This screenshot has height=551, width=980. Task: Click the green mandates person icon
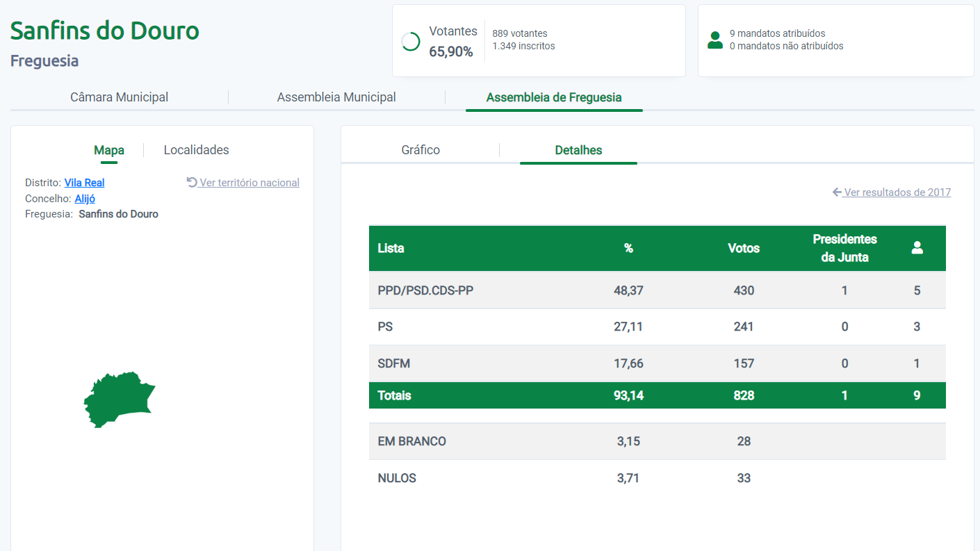click(714, 40)
